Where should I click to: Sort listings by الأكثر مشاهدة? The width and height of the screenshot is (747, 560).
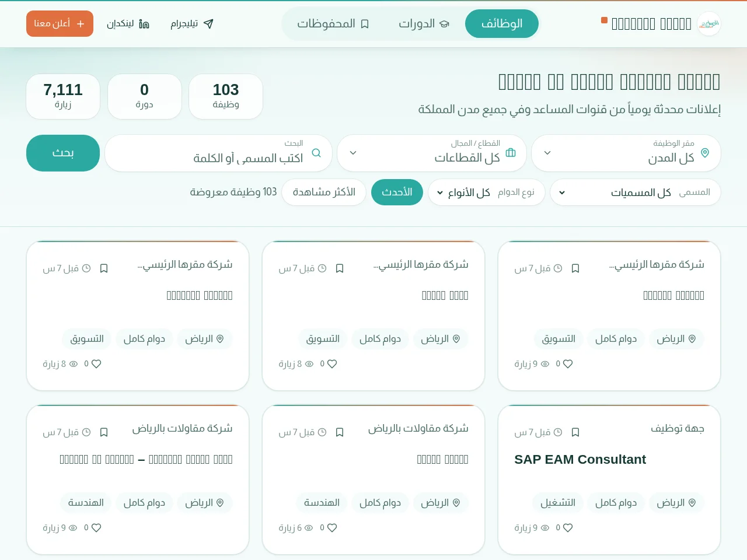click(324, 192)
